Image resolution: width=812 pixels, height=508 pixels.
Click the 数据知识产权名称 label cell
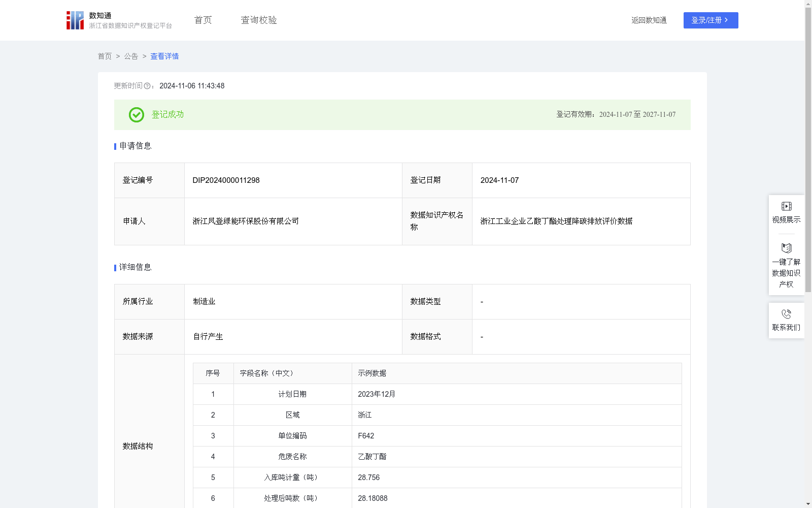pyautogui.click(x=437, y=221)
